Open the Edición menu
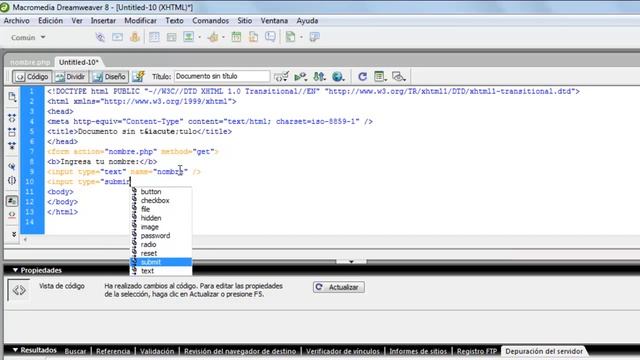Image resolution: width=640 pixels, height=360 pixels. point(50,21)
